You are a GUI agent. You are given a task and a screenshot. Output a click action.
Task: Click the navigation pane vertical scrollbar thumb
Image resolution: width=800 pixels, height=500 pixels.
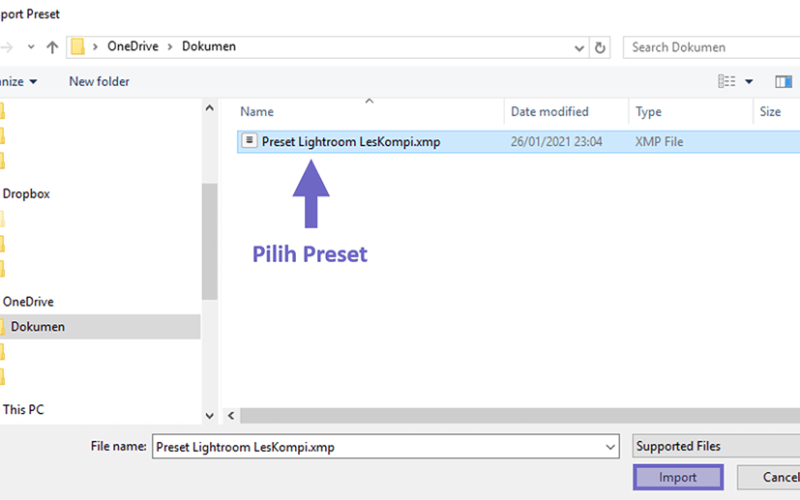tap(209, 241)
